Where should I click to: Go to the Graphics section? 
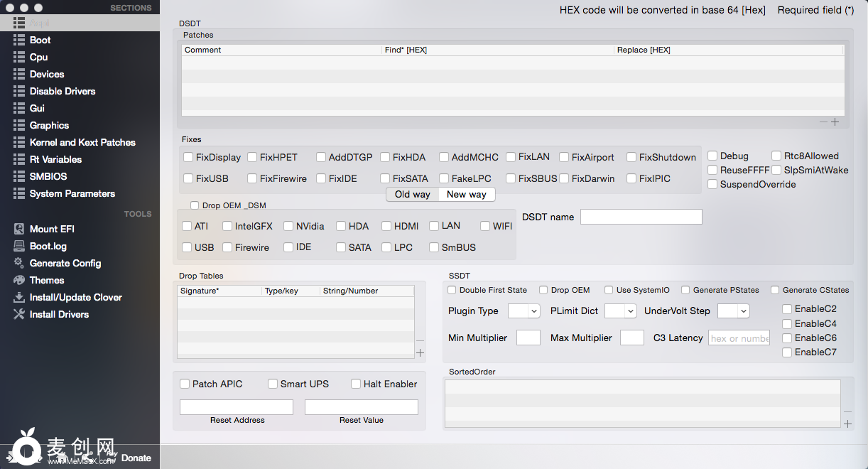[x=49, y=125]
